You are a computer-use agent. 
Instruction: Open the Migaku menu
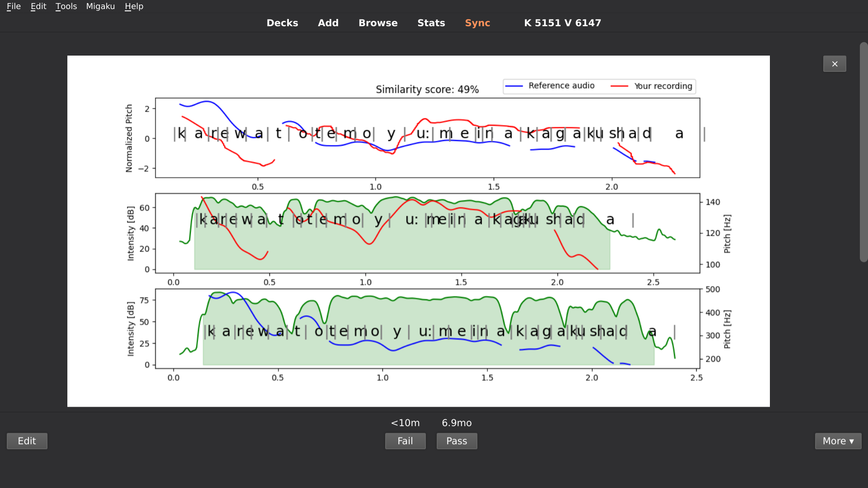tap(100, 6)
